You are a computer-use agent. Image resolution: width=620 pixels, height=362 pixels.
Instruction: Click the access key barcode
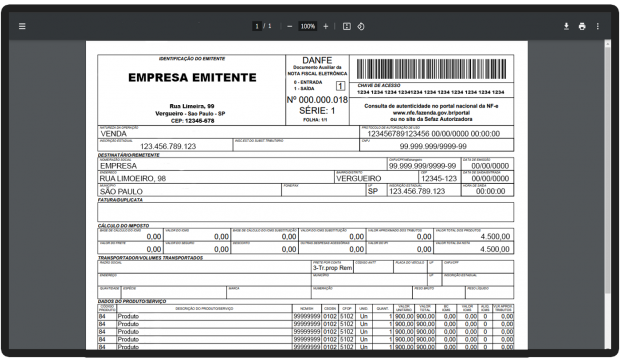point(432,69)
